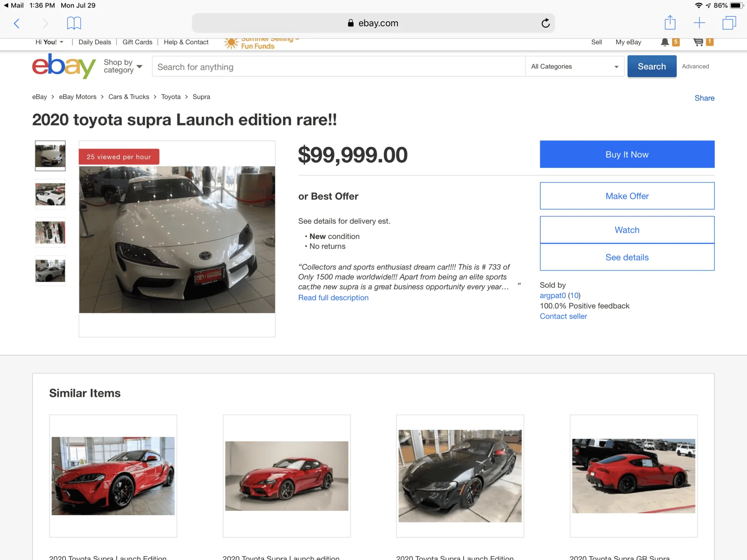The height and width of the screenshot is (560, 747).
Task: Open My eBay menu
Action: (x=628, y=42)
